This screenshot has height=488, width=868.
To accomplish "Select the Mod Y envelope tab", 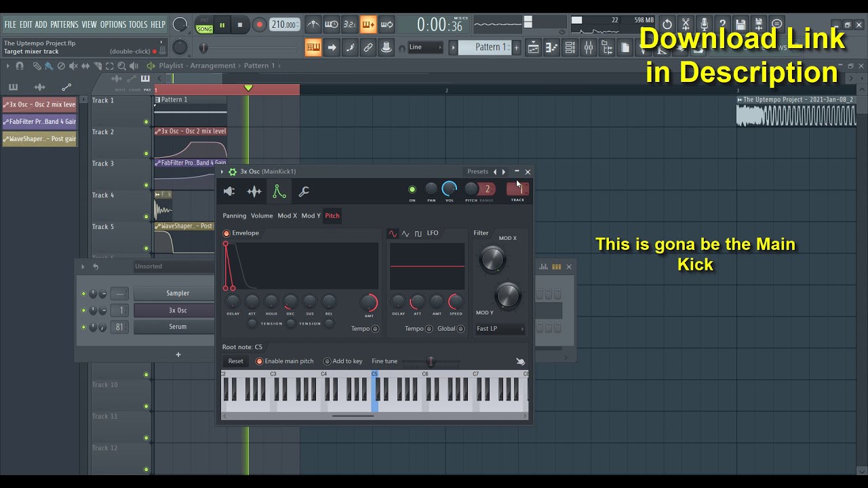I will [311, 216].
